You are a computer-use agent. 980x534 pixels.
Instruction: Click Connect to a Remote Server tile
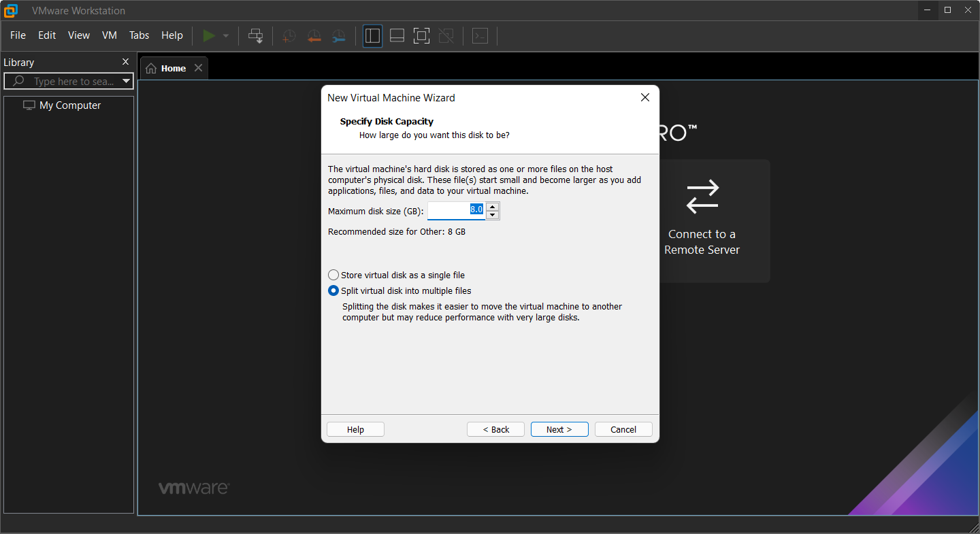[x=702, y=221]
